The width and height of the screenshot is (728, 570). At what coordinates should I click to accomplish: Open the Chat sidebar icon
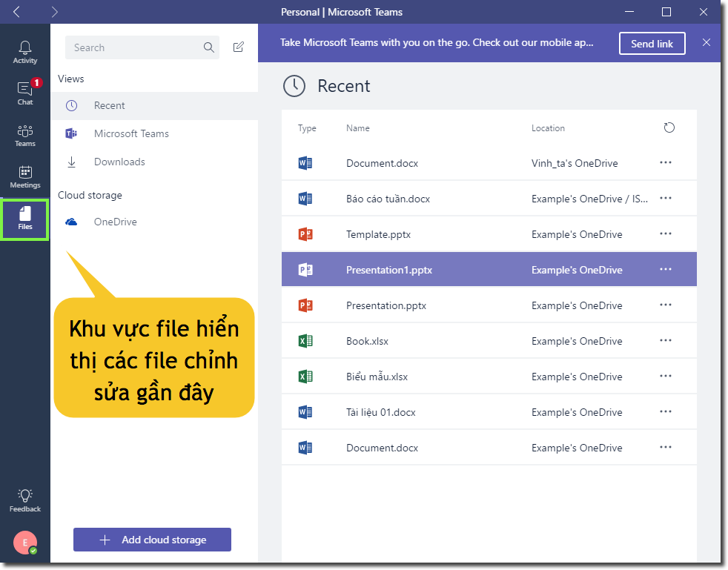pos(24,90)
